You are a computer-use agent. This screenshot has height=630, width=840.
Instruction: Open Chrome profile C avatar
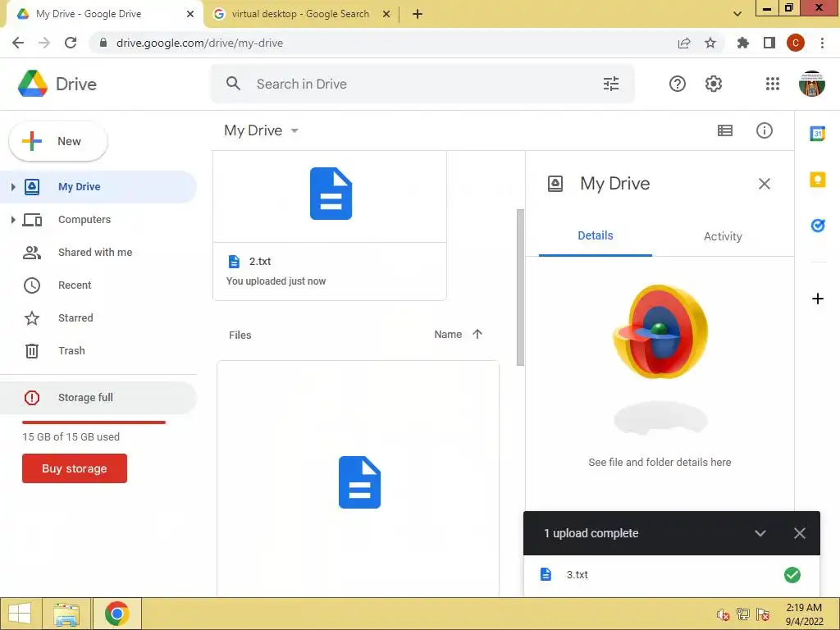795,43
